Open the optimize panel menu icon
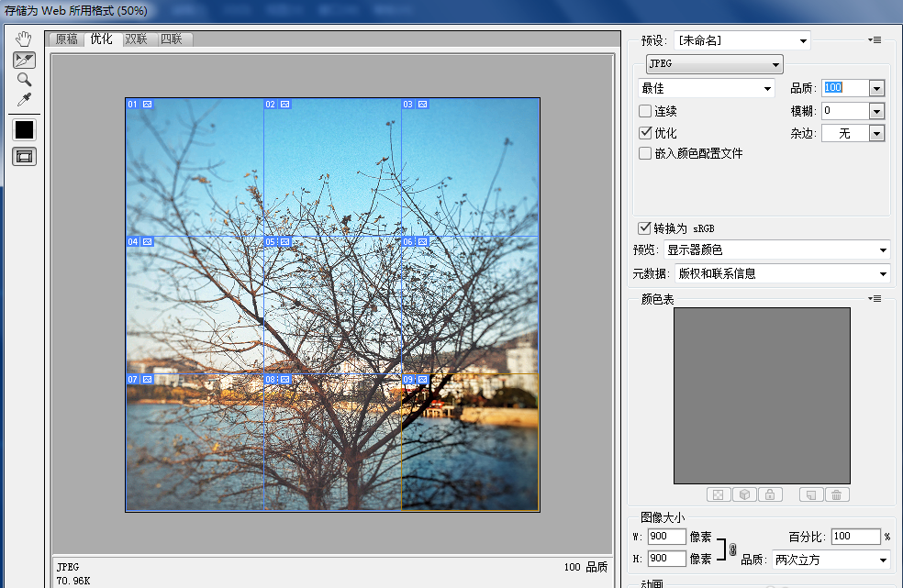This screenshot has width=903, height=588. coord(875,40)
